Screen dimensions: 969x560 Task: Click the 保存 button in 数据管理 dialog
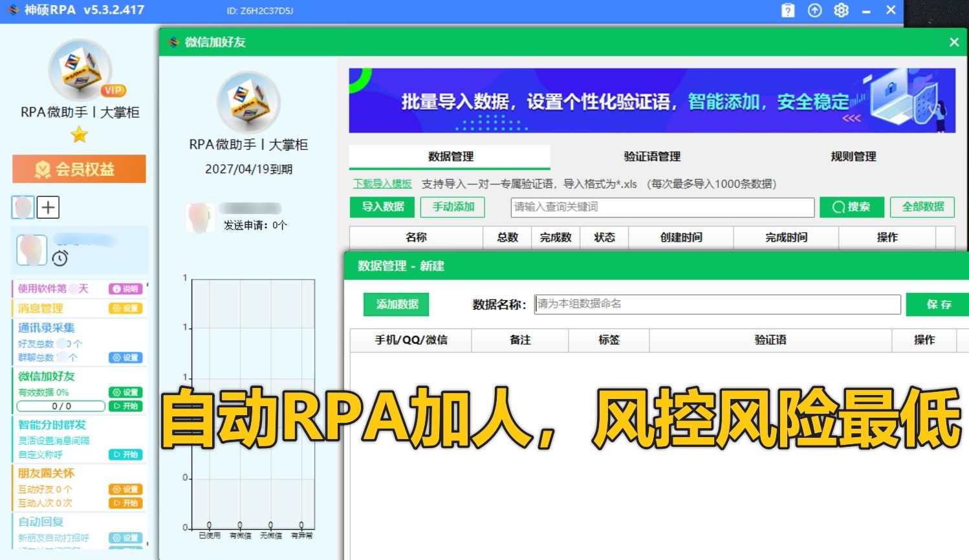click(937, 305)
